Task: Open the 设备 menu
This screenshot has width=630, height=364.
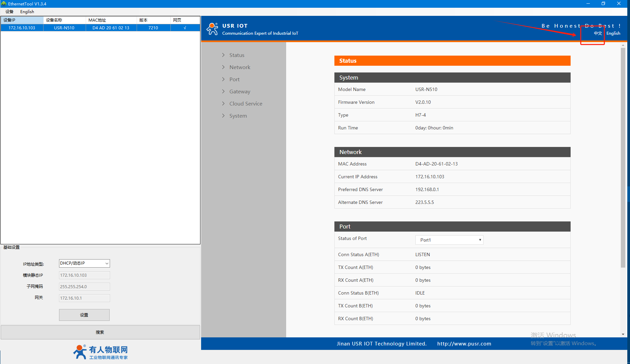Action: click(x=9, y=12)
